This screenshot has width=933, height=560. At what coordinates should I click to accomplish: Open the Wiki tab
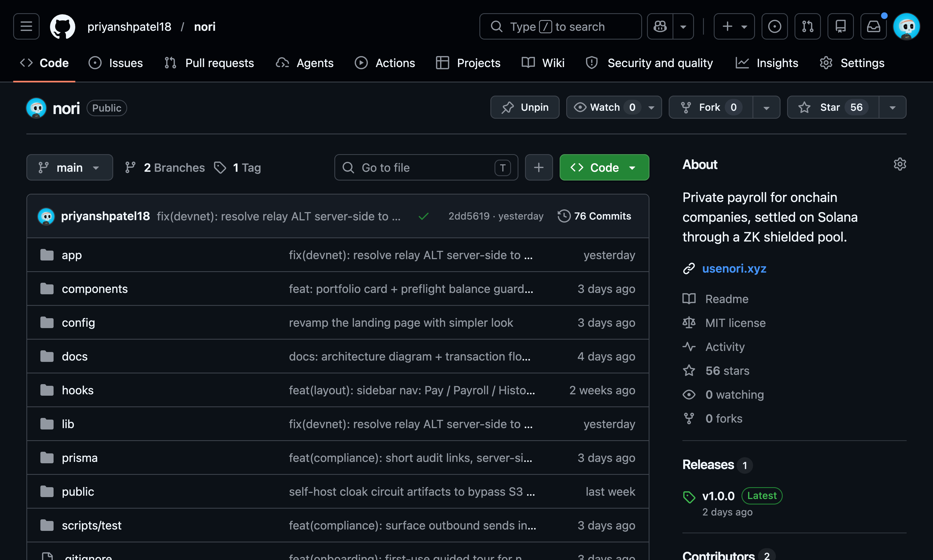pos(543,63)
